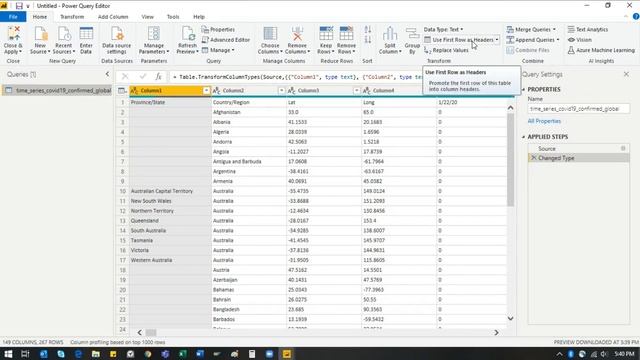Click Group By icon
Screen dimensions: 640x360
[412, 33]
